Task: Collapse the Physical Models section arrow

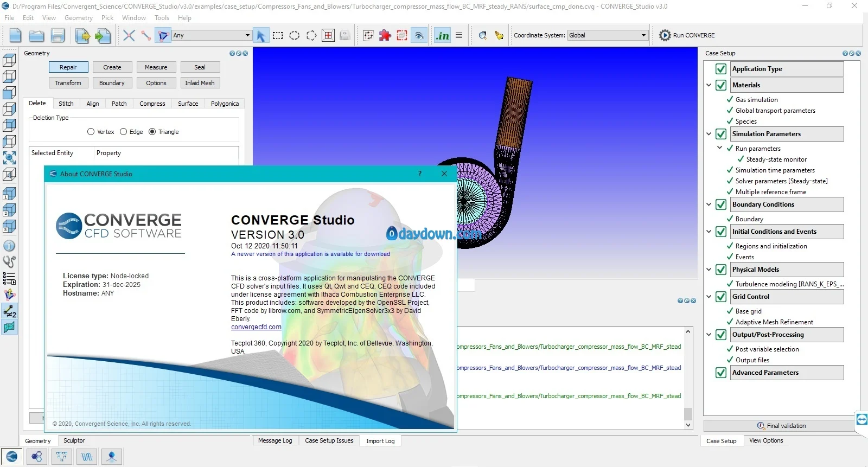Action: pos(709,270)
